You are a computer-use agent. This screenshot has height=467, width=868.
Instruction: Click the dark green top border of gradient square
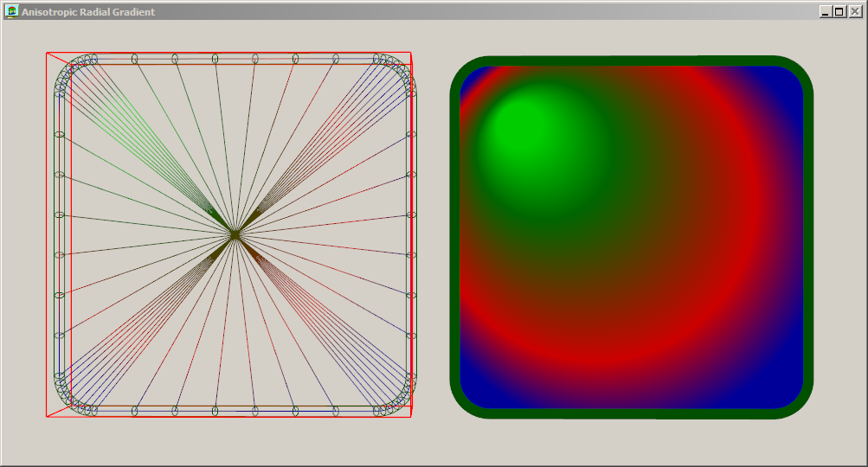click(632, 61)
